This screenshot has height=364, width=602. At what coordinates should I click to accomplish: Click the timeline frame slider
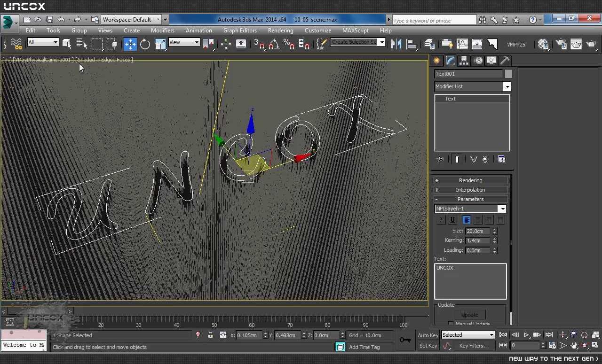click(37, 311)
